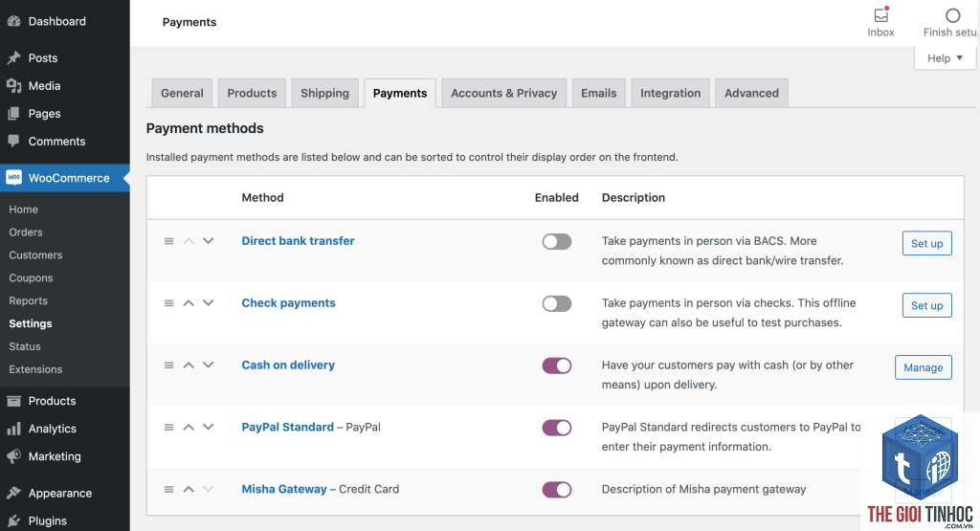The height and width of the screenshot is (531, 980).
Task: Select the Payments tab
Action: [x=400, y=93]
